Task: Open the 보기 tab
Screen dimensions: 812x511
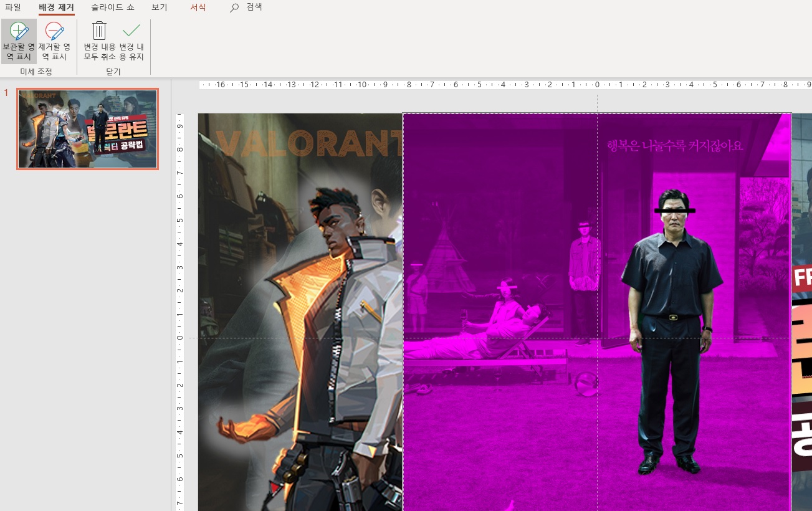Action: click(160, 7)
